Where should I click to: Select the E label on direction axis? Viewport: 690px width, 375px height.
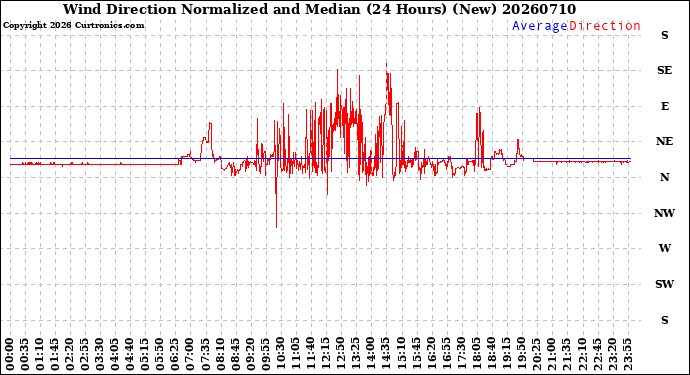[664, 106]
